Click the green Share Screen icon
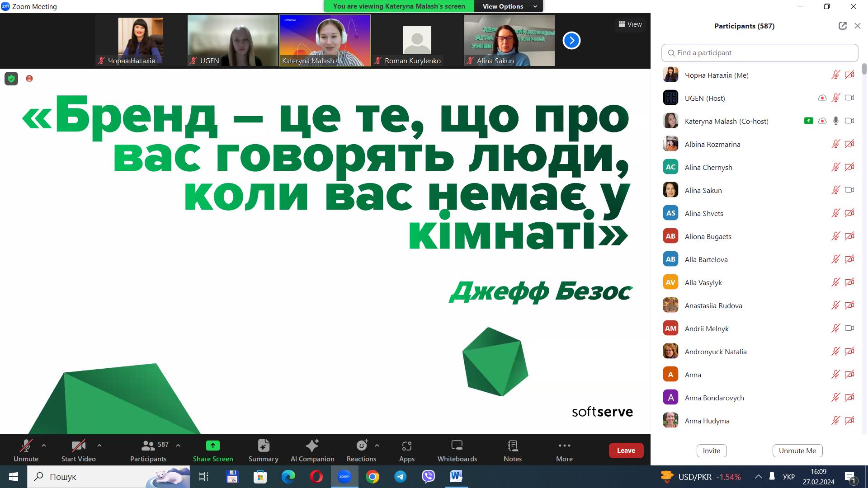Image resolution: width=868 pixels, height=488 pixels. coord(212,446)
